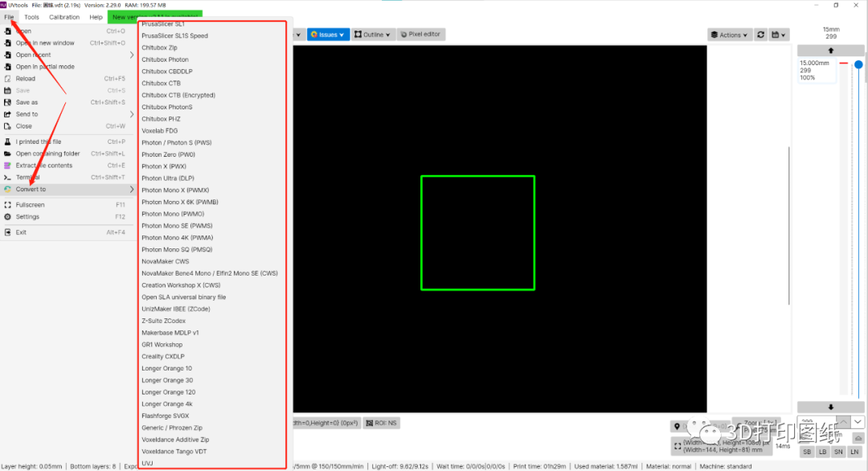The width and height of the screenshot is (868, 471).
Task: Click the SB layer button
Action: [807, 452]
